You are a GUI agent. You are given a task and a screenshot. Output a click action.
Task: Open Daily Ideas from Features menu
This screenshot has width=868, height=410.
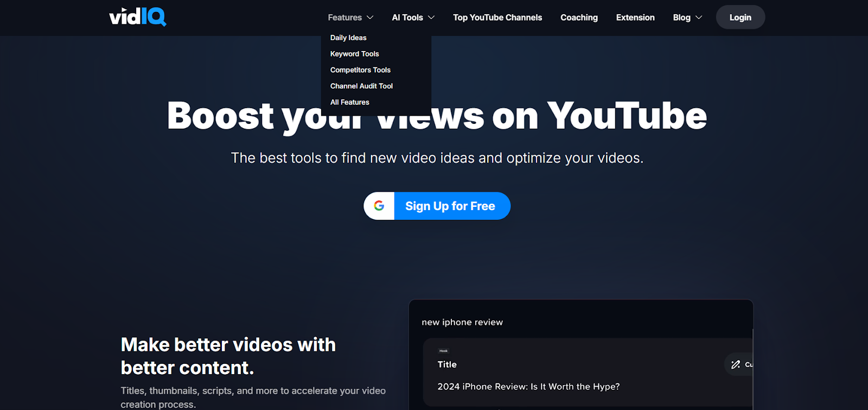click(348, 37)
